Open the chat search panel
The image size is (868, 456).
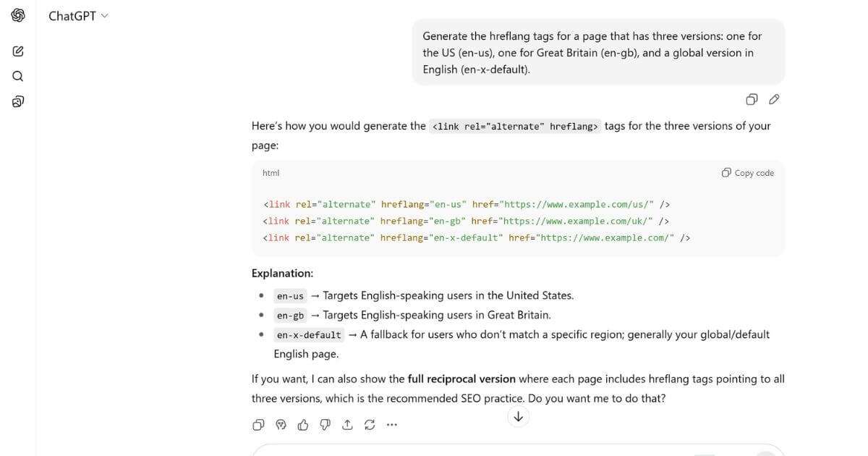click(17, 75)
